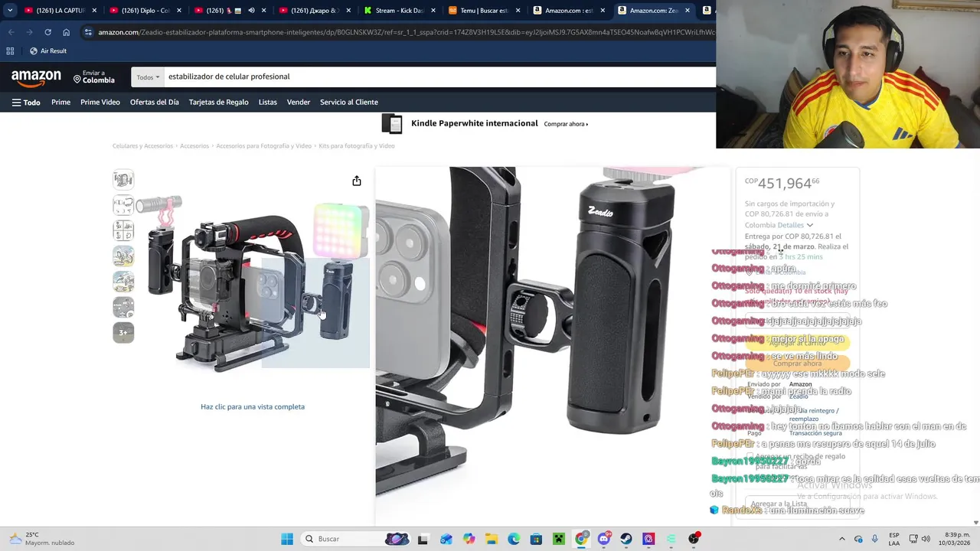Click Comprar ahora in Kindle banner

(566, 124)
